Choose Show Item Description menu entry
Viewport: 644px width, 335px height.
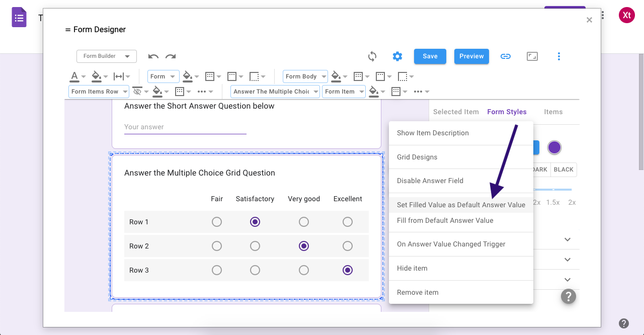click(x=461, y=133)
